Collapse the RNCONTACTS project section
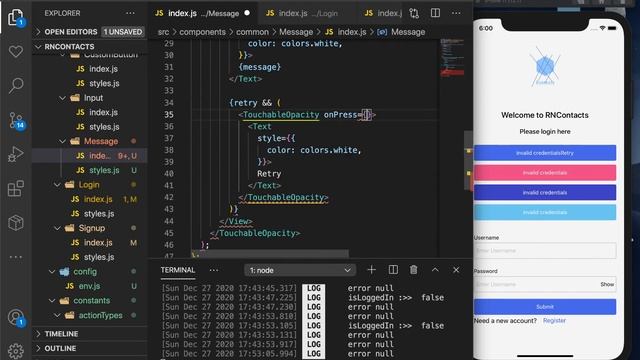This screenshot has height=360, width=640. tap(90, 47)
